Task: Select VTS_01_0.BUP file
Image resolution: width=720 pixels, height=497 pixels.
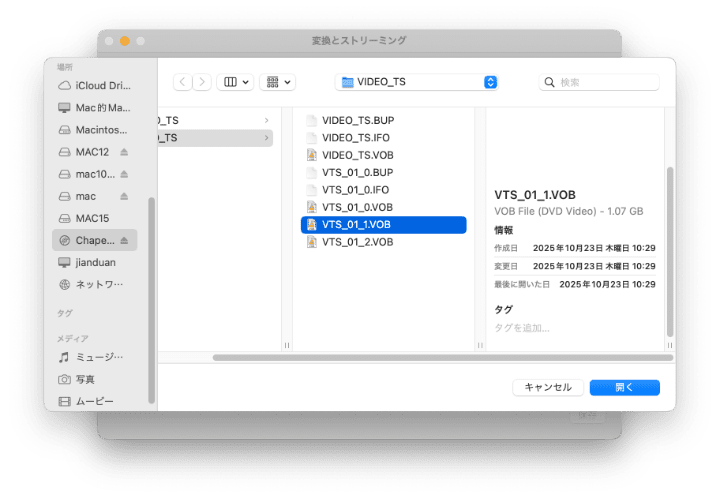Action: [384, 173]
